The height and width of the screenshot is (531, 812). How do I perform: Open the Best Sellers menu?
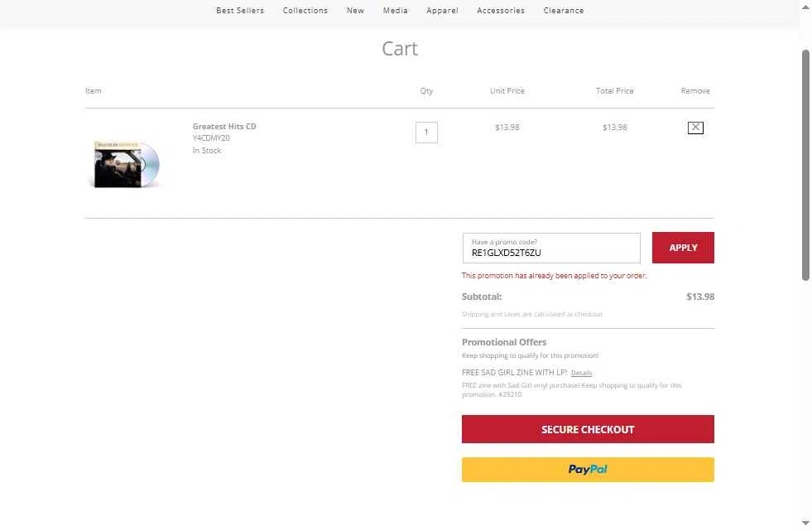pyautogui.click(x=240, y=11)
